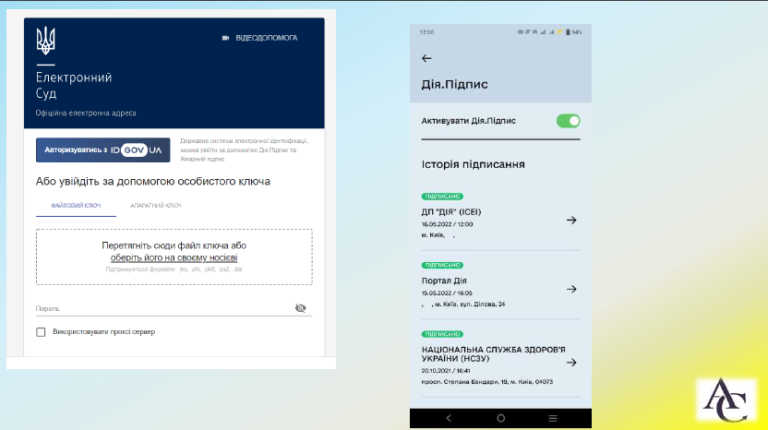Toggle password visibility eye icon
Screen dimensions: 768x430
pyautogui.click(x=300, y=308)
